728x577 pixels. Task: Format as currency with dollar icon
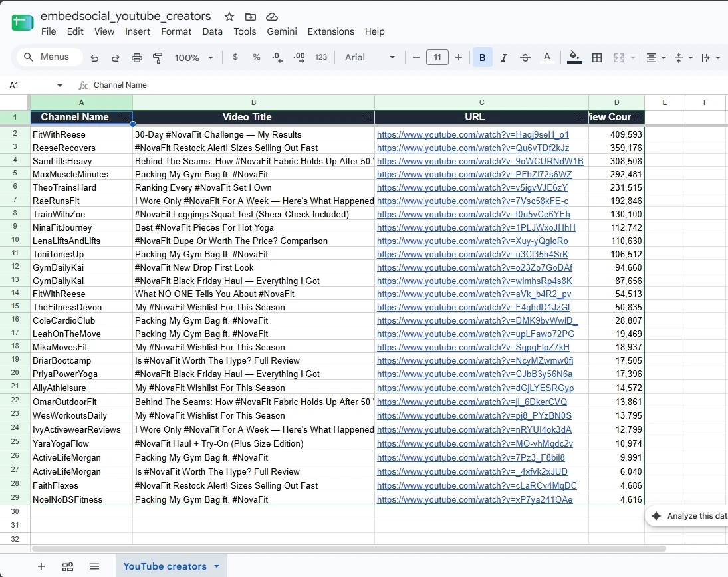[235, 57]
